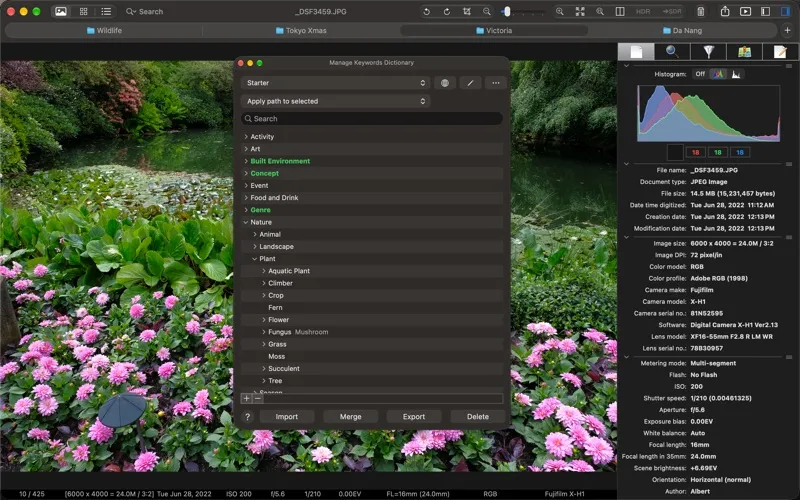Click the zoom in icon right of zoom slider
Screen dimensions: 800x500
coord(560,11)
